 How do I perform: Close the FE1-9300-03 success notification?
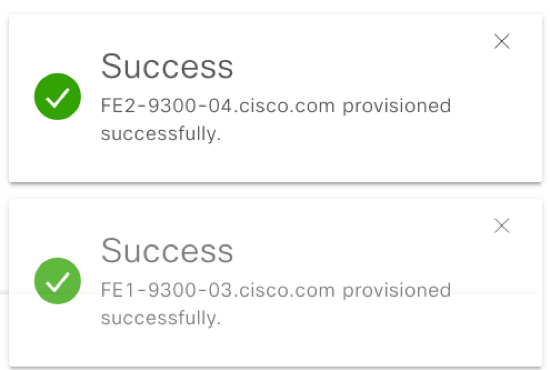click(502, 226)
